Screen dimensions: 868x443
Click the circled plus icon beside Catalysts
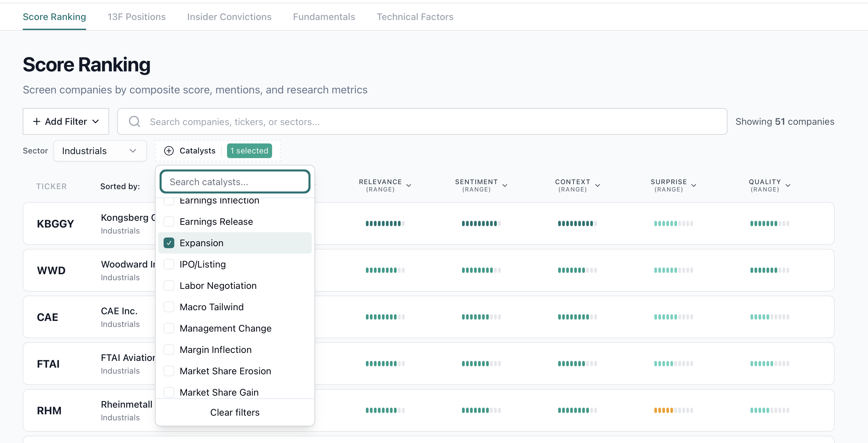[x=169, y=151]
